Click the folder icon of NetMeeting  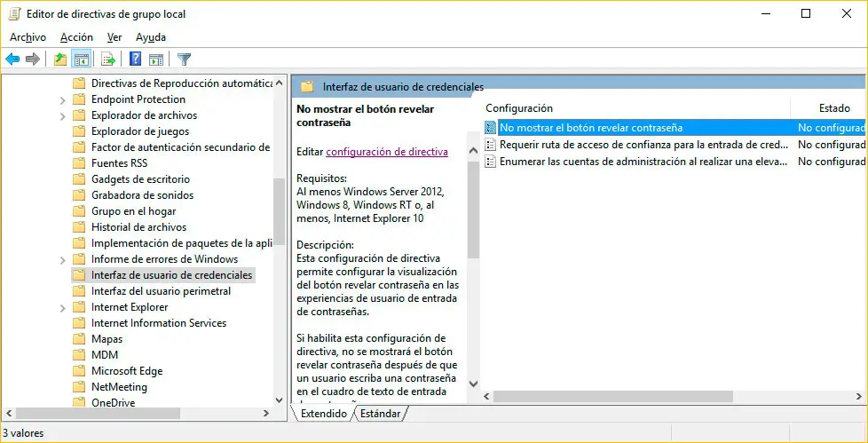click(x=80, y=387)
